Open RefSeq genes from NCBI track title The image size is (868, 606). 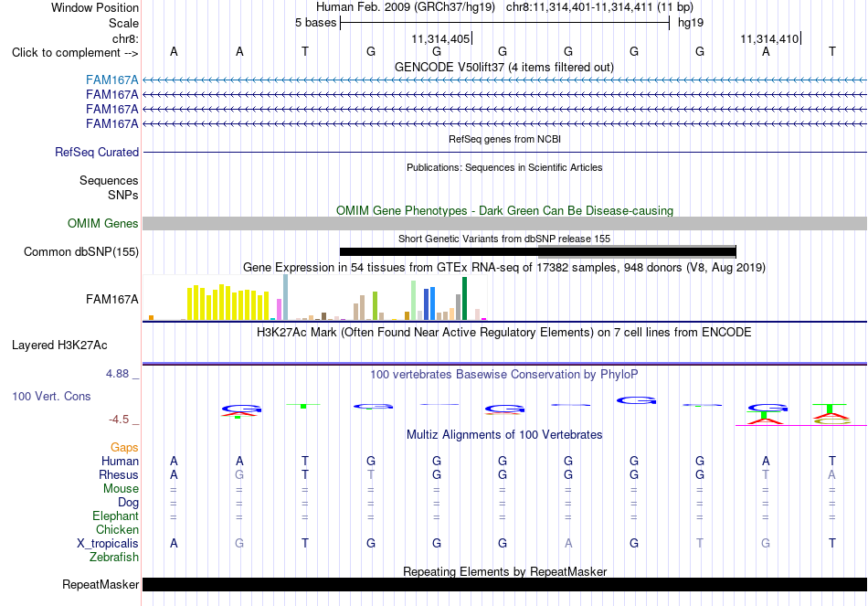coord(504,139)
